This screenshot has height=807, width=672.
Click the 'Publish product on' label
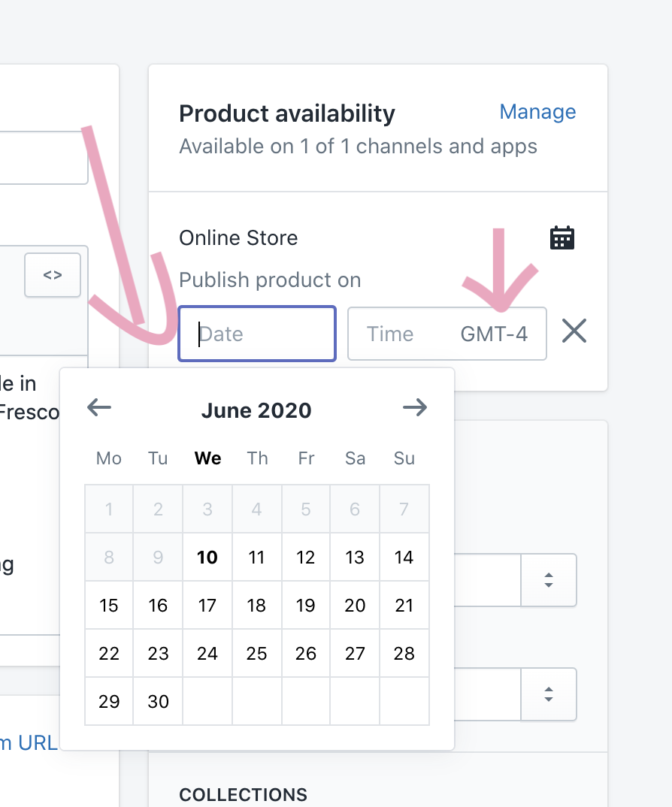[270, 280]
